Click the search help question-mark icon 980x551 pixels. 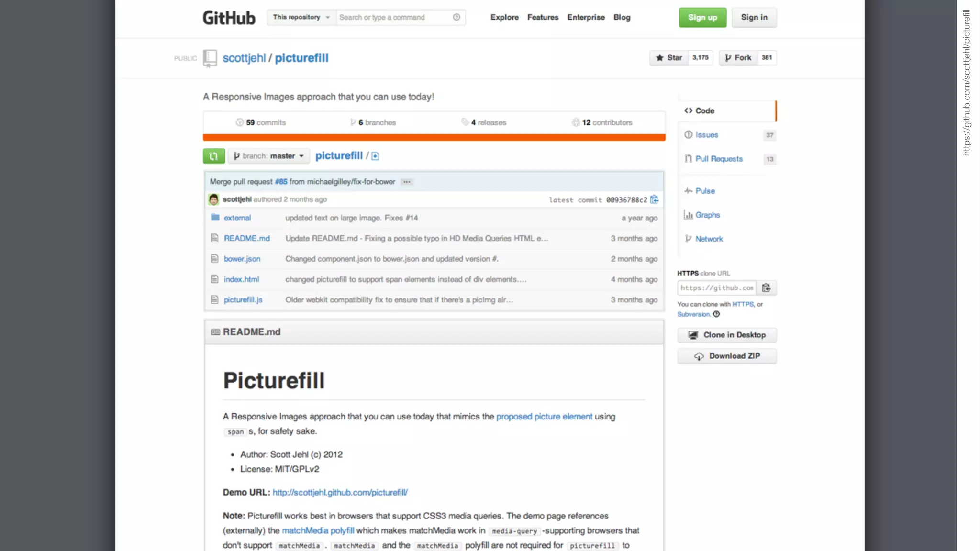pos(457,17)
